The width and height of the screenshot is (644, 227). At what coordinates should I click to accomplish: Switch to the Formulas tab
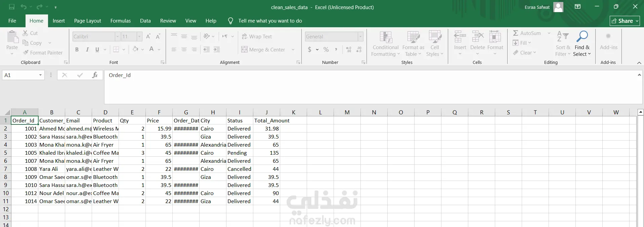click(121, 21)
